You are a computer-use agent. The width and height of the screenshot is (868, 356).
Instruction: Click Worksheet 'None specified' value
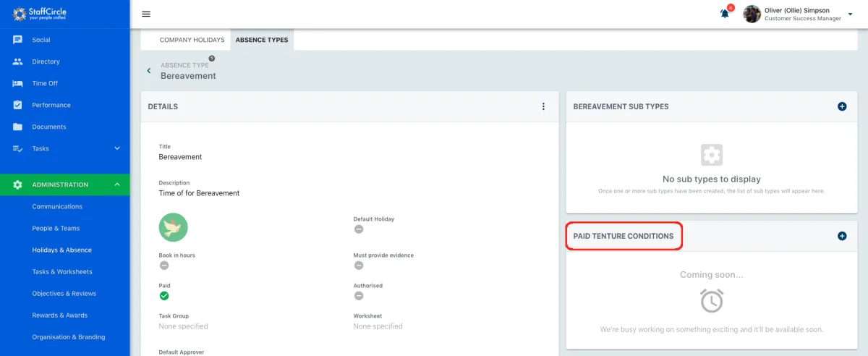[378, 326]
